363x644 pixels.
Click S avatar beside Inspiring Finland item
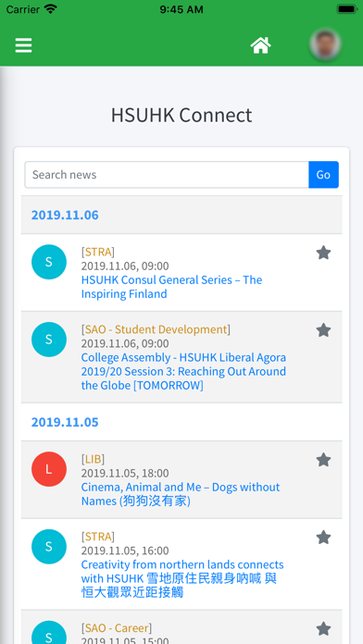[49, 262]
